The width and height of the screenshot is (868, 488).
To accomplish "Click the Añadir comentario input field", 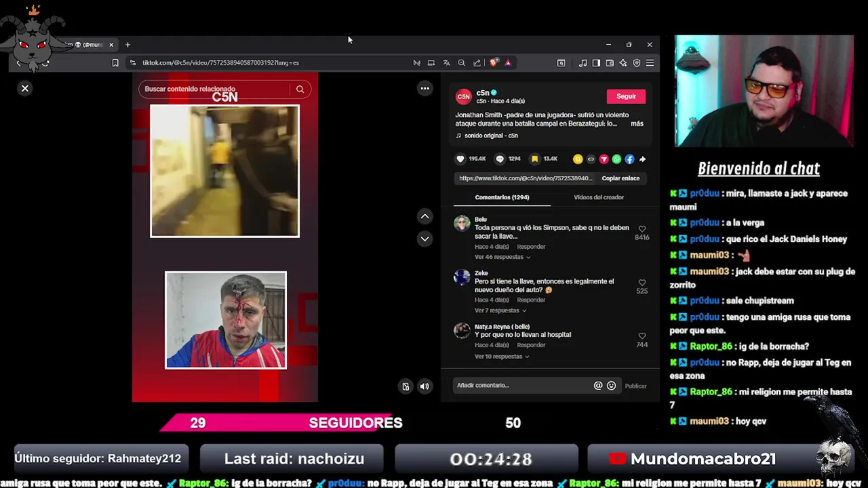I will (x=522, y=386).
